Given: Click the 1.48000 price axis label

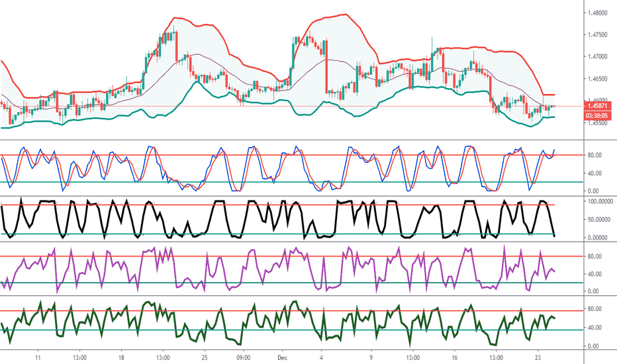Looking at the screenshot, I should pyautogui.click(x=597, y=13).
